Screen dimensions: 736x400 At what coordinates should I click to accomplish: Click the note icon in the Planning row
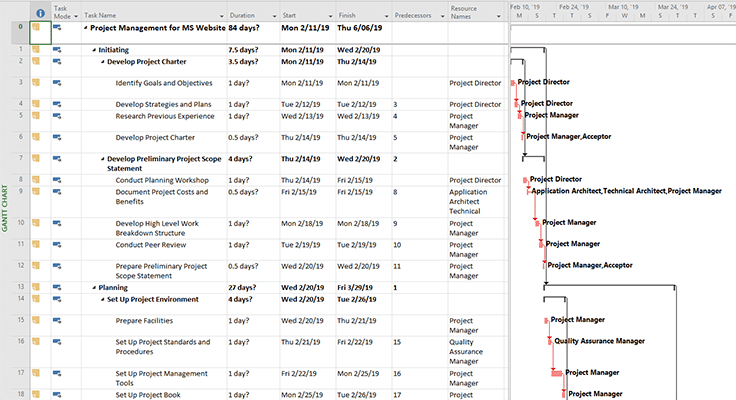pyautogui.click(x=36, y=287)
